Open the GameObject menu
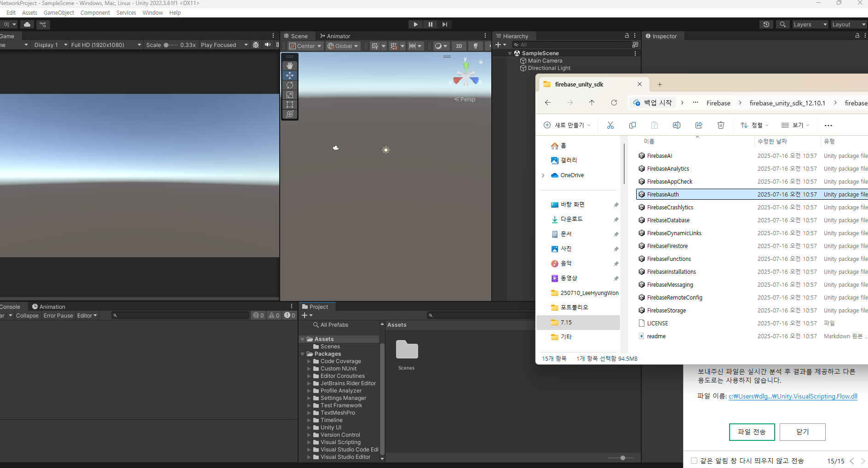 point(59,12)
